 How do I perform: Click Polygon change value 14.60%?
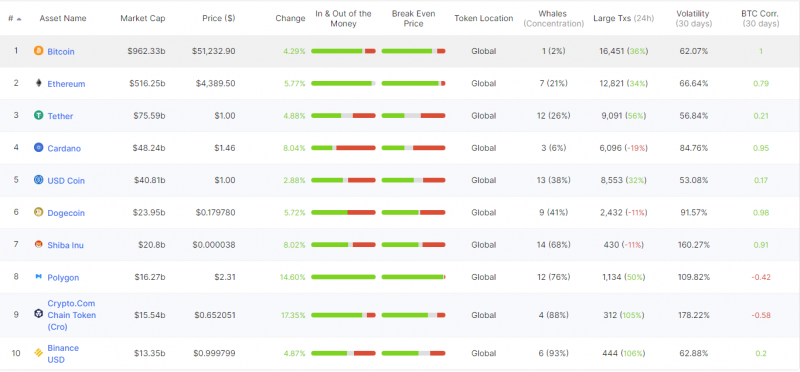(x=292, y=277)
